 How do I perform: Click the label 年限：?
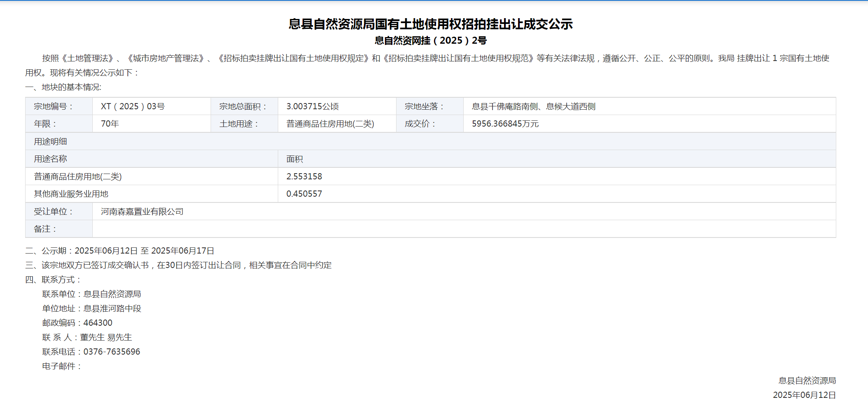pos(46,124)
